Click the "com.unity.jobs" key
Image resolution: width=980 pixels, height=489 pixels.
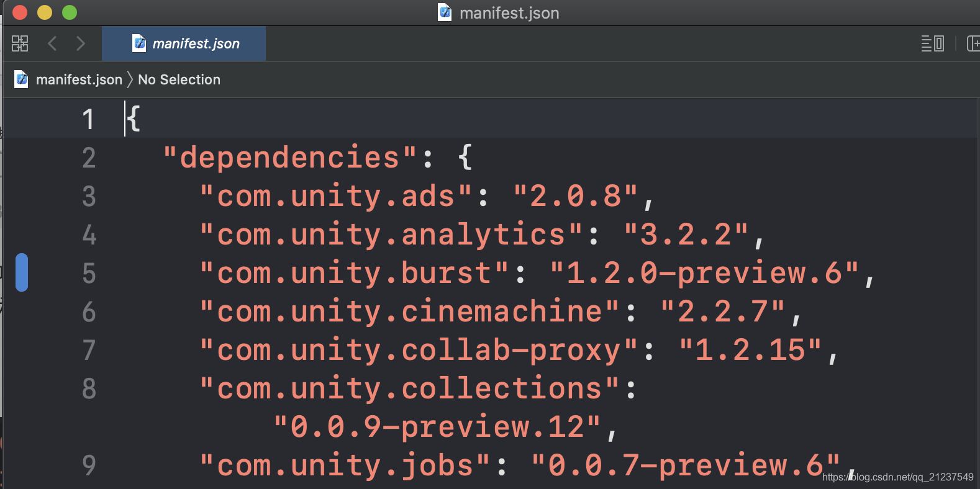tap(345, 465)
